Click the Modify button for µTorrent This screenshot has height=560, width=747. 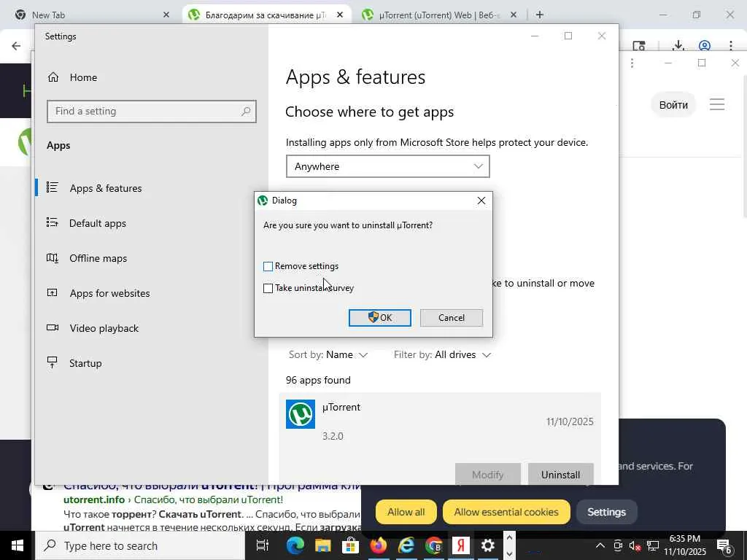click(488, 474)
